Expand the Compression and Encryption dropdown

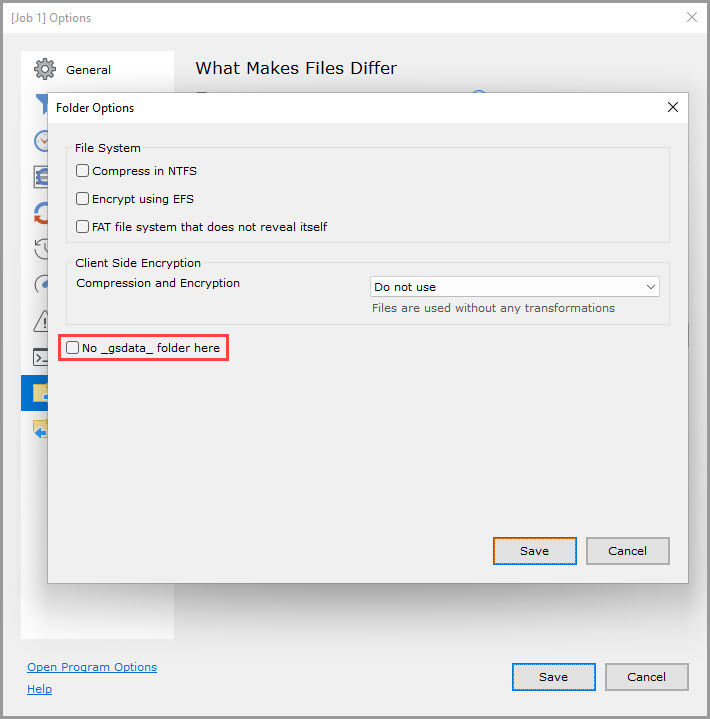coord(514,287)
